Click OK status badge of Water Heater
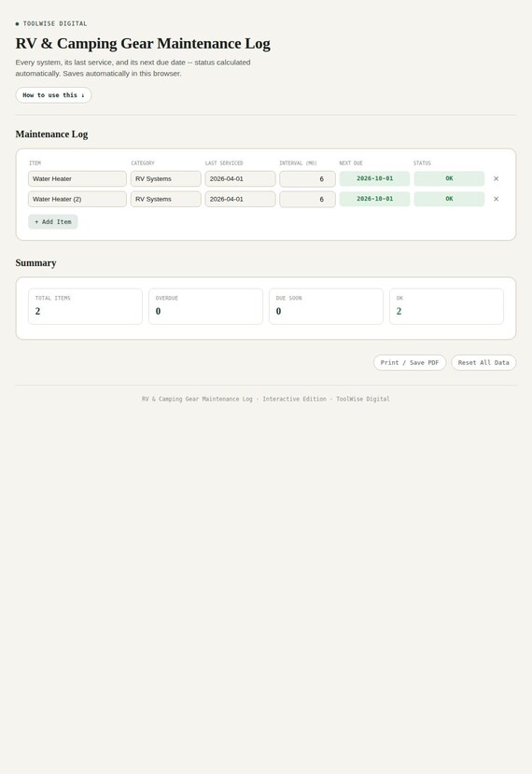Image resolution: width=532 pixels, height=774 pixels. pyautogui.click(x=449, y=178)
